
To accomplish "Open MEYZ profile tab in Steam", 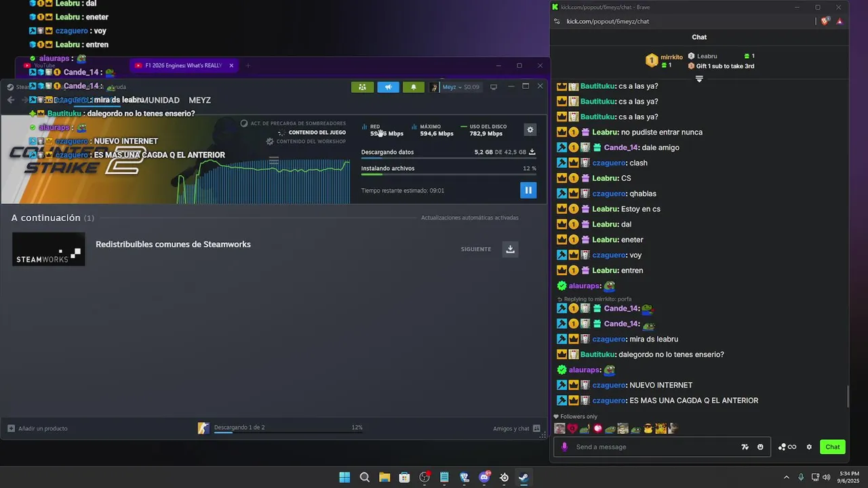I will (x=199, y=100).
